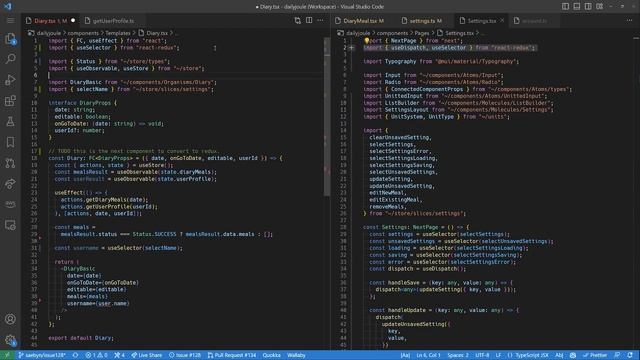640x360 pixels.
Task: Change indentation via Spaces: 2
Action: tap(458, 355)
